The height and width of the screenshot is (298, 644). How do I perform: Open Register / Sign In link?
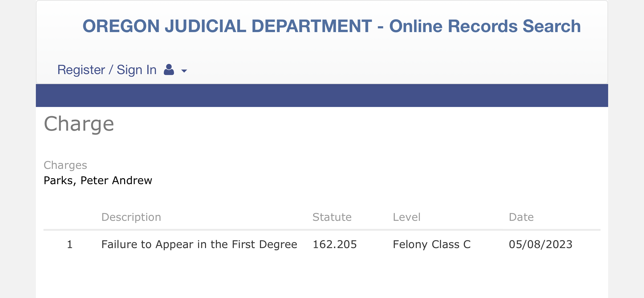pos(107,70)
